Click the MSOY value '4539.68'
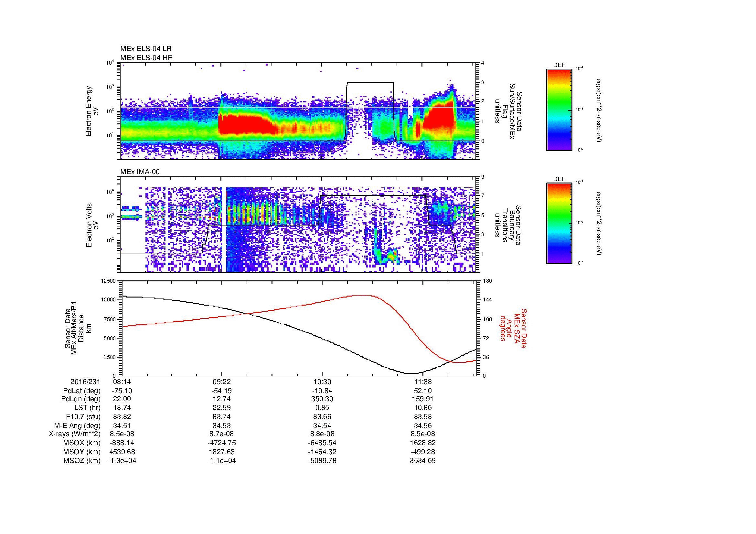The width and height of the screenshot is (756, 534). coord(122,452)
